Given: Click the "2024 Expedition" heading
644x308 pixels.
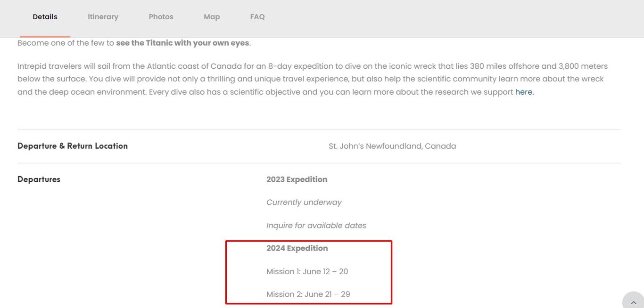Looking at the screenshot, I should coord(297,248).
